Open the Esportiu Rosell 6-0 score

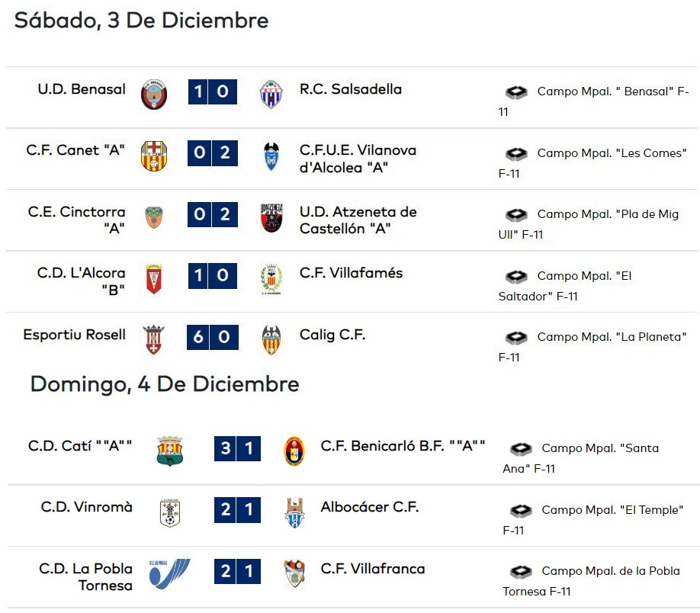click(x=213, y=337)
